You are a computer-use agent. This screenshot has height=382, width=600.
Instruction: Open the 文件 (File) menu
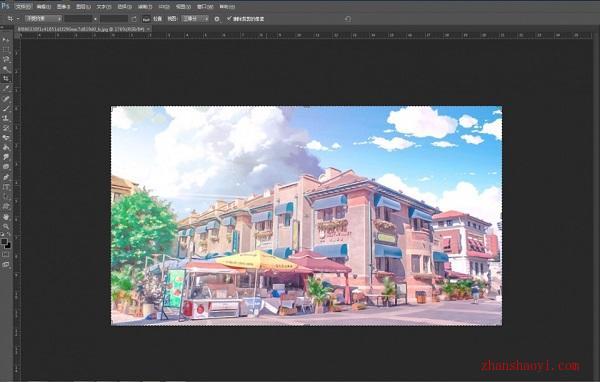23,7
